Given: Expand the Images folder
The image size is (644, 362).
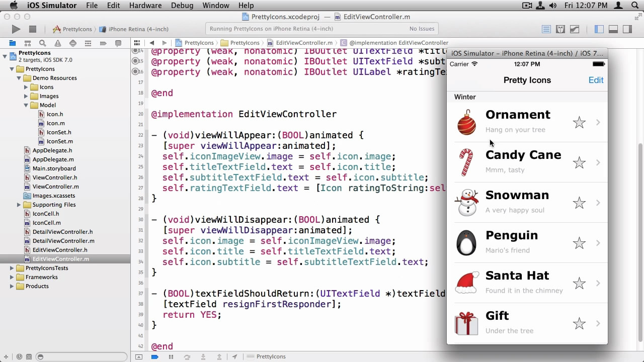Looking at the screenshot, I should click(x=26, y=96).
